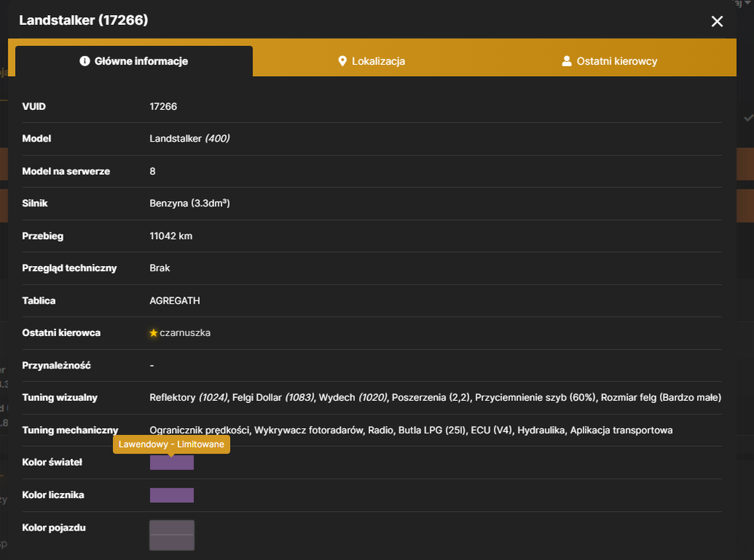Viewport: 754px width, 560px height.
Task: Click the plate value AGREGATH
Action: [x=175, y=301]
